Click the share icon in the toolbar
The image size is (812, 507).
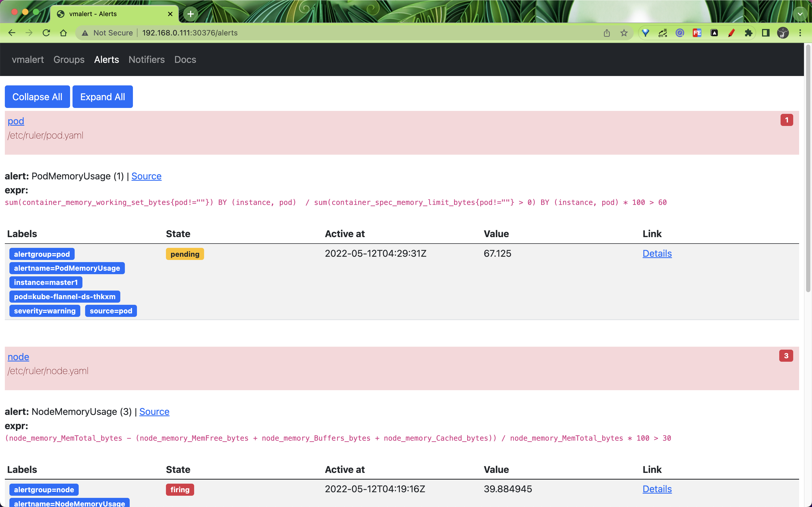pos(607,32)
